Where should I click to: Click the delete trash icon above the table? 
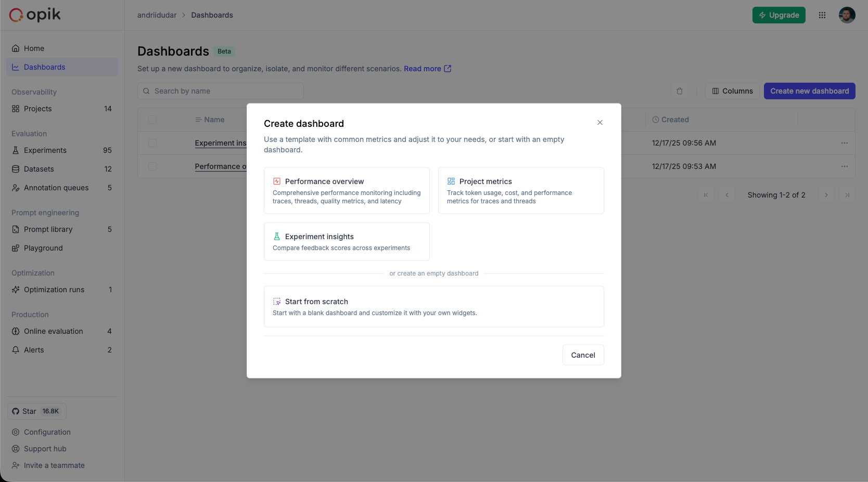(x=679, y=90)
